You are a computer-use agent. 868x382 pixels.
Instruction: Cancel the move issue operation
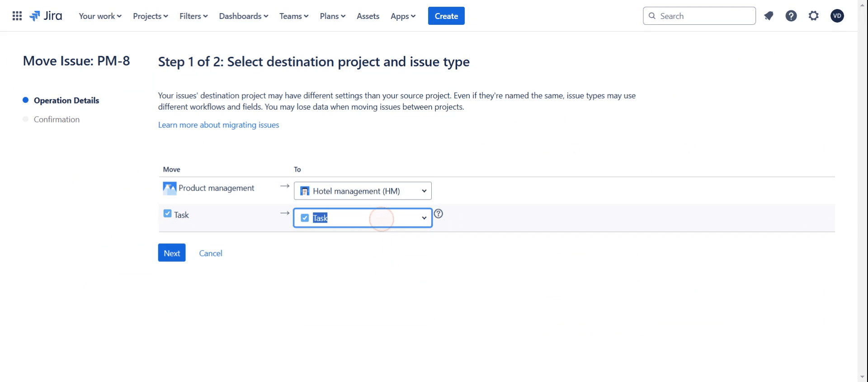tap(211, 253)
